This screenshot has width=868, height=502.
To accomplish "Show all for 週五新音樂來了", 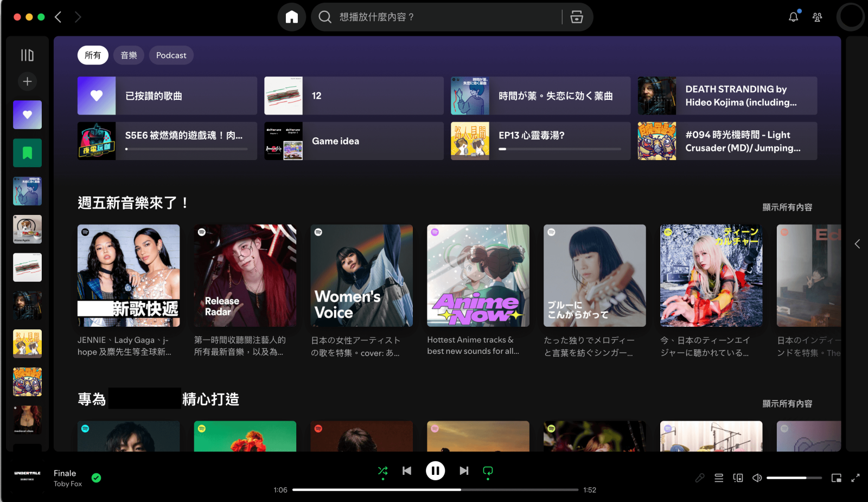I will point(787,207).
